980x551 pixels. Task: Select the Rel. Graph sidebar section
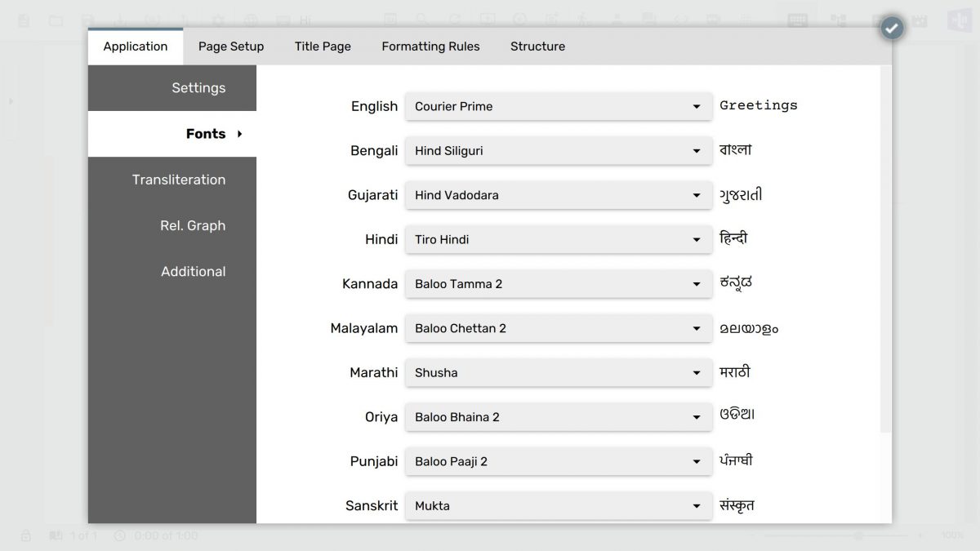tap(193, 225)
